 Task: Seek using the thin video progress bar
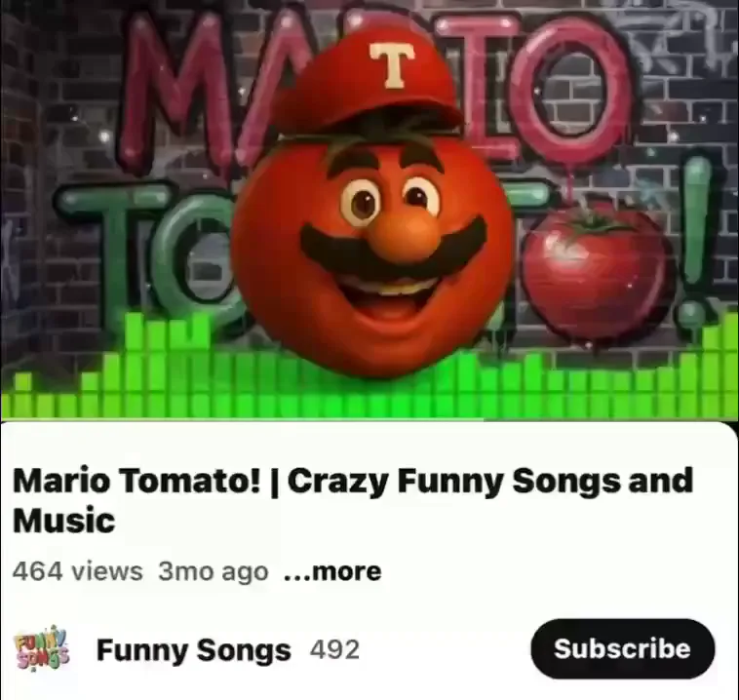(x=369, y=419)
